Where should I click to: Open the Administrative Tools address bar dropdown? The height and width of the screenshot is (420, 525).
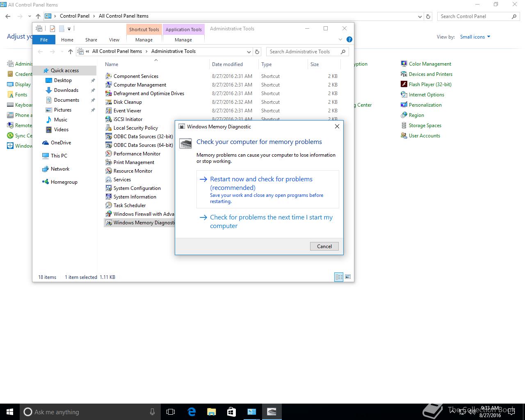coord(249,52)
